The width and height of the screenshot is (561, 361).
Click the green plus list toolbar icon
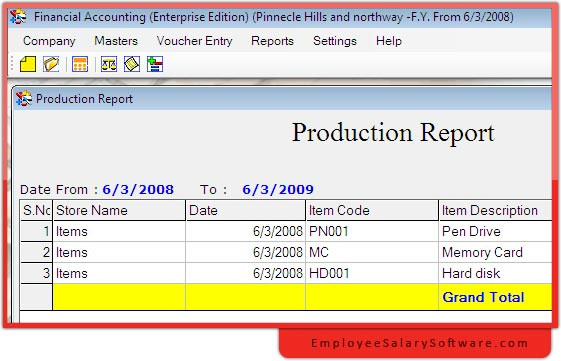coord(155,64)
